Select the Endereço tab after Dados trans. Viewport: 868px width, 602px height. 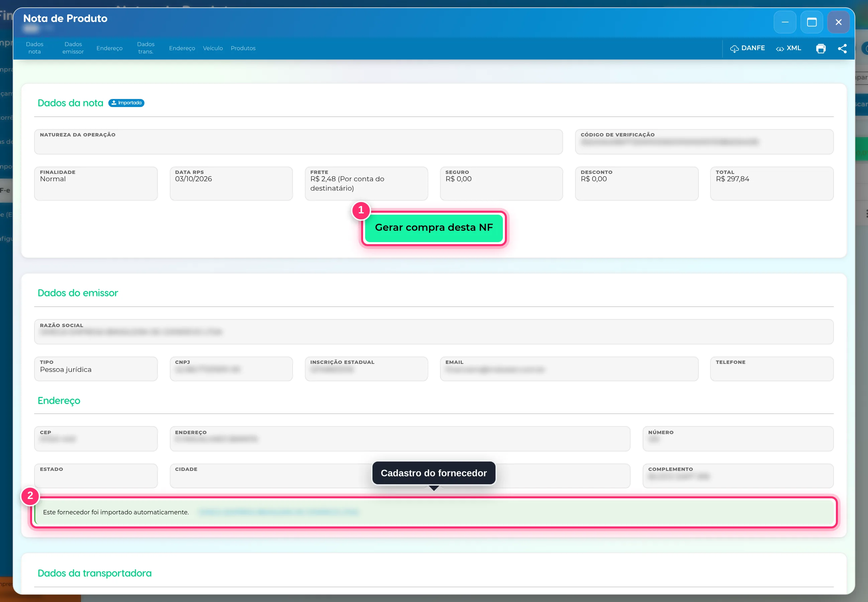[x=182, y=48]
